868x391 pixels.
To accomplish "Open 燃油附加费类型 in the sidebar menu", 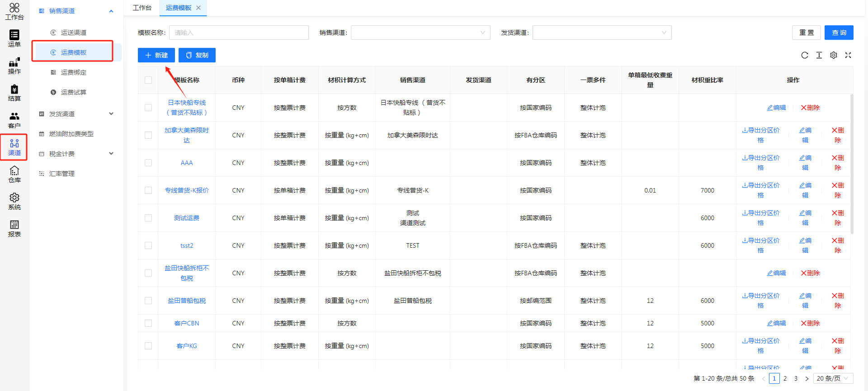I will [x=71, y=134].
